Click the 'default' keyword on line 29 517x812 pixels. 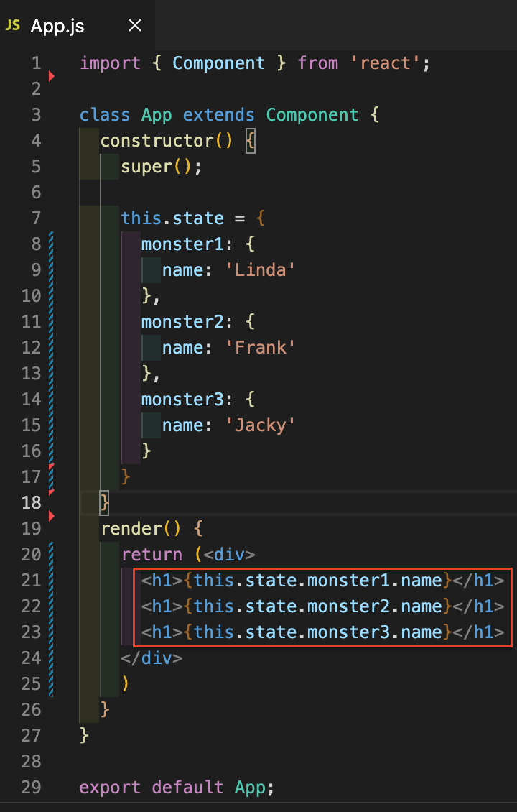188,788
